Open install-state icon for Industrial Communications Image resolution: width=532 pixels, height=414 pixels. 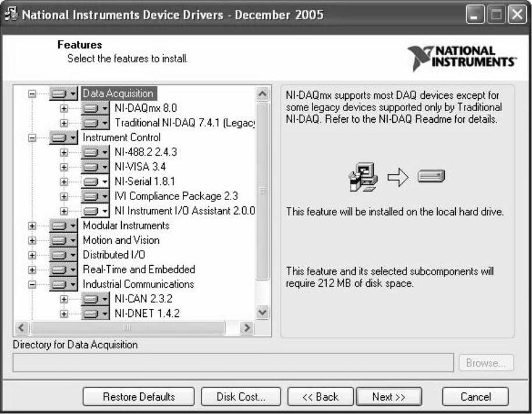click(63, 284)
